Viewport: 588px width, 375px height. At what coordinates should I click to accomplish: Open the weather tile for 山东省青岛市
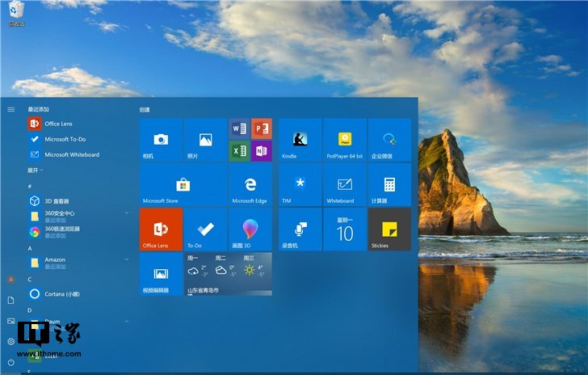click(228, 274)
